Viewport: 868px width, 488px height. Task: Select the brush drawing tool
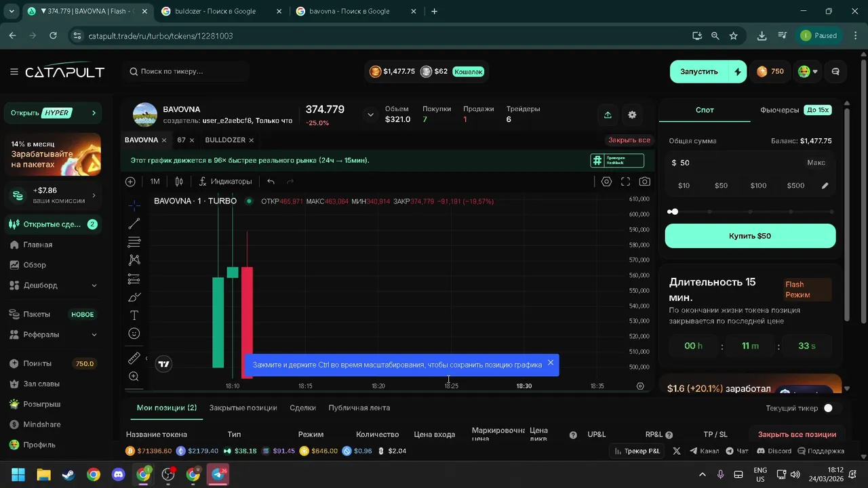point(134,297)
